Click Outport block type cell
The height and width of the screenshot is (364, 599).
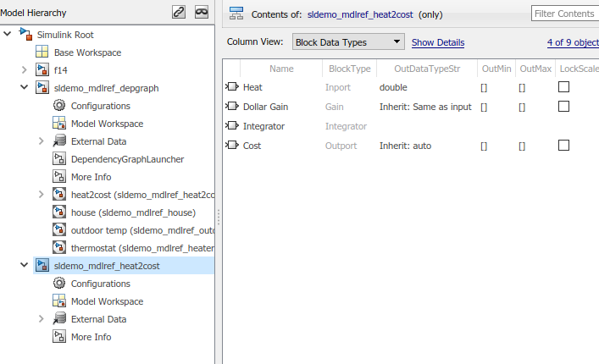coord(341,146)
